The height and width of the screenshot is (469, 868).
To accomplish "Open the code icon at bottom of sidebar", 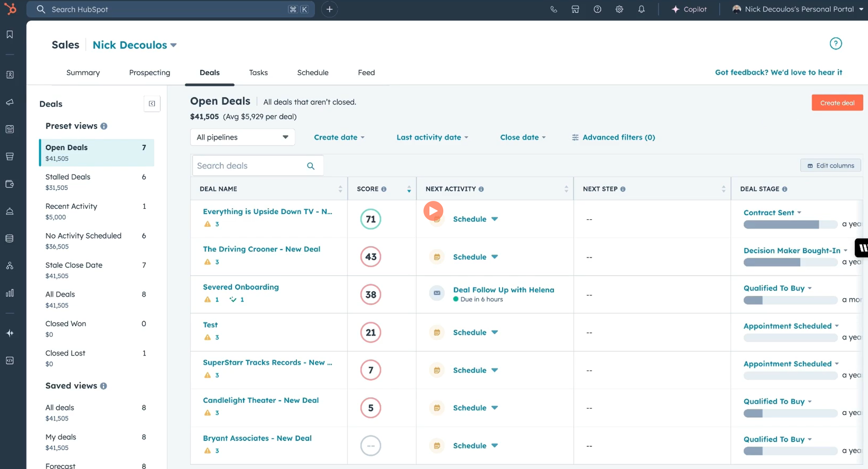I will [10, 360].
